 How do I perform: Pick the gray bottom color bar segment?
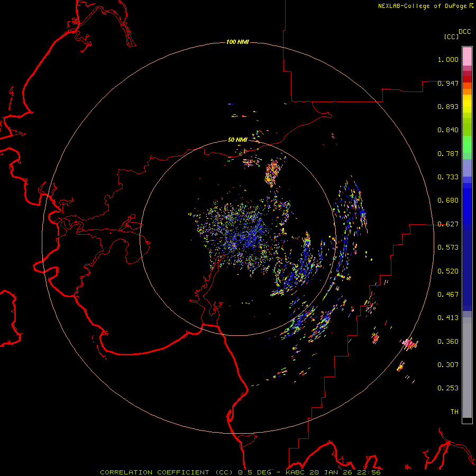pos(467,368)
